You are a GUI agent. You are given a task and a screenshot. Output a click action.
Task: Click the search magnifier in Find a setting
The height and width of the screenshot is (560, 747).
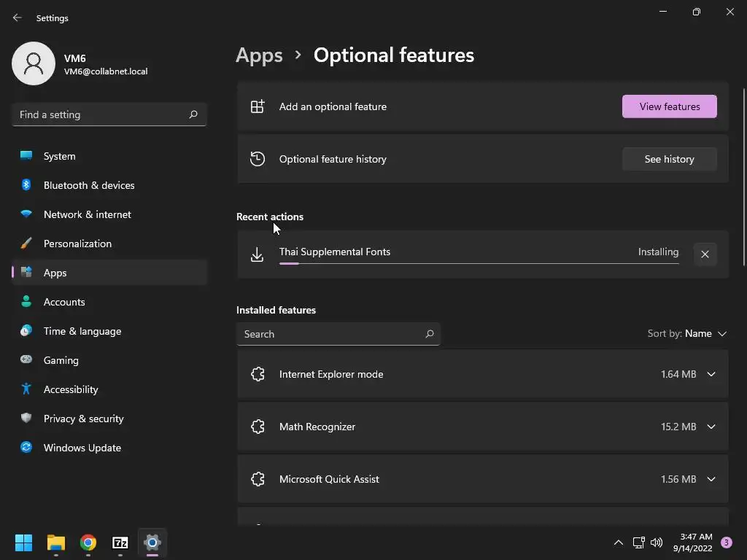tap(193, 114)
